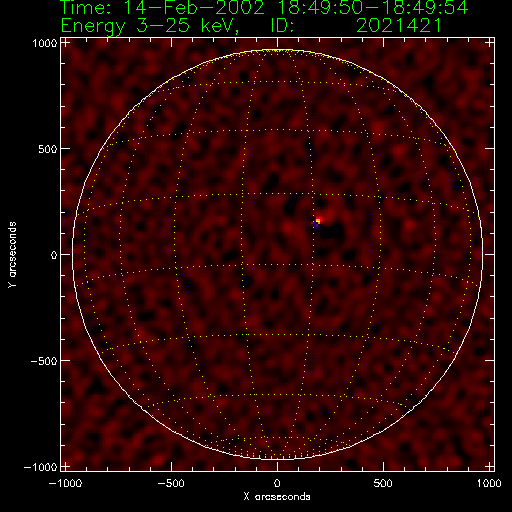Click the 0 tick label on Y axis

pyautogui.click(x=54, y=255)
